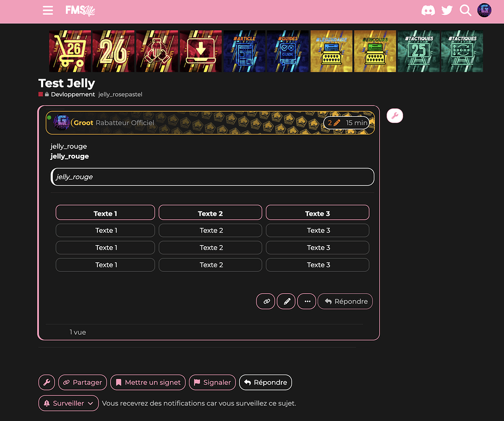The image size is (504, 421).
Task: Click the Discord icon in header
Action: 428,11
